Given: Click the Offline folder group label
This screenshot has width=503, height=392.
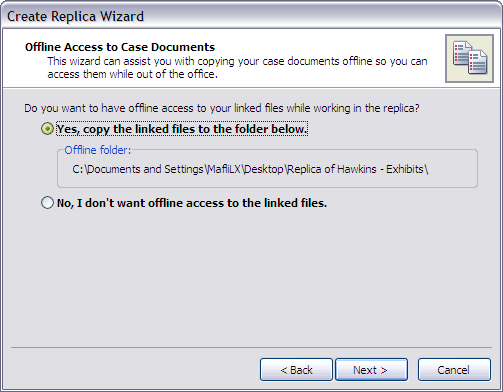Looking at the screenshot, I should [98, 150].
